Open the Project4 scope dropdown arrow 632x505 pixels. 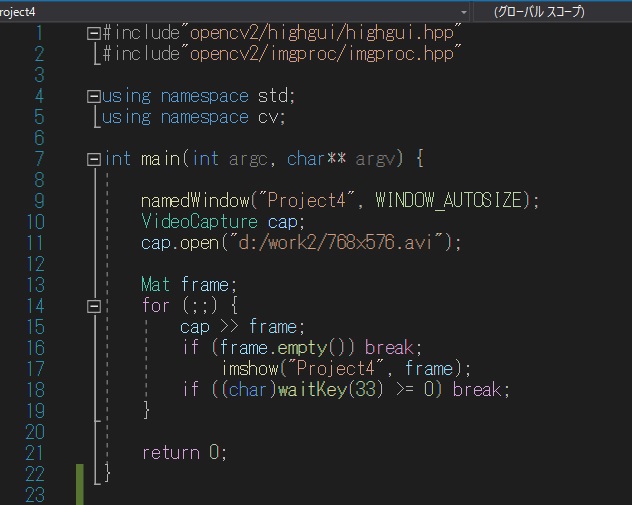pyautogui.click(x=464, y=12)
